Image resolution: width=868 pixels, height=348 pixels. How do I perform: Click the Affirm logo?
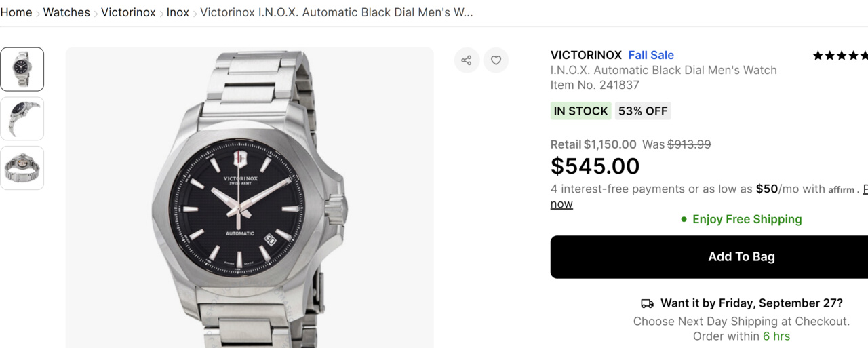pos(842,190)
